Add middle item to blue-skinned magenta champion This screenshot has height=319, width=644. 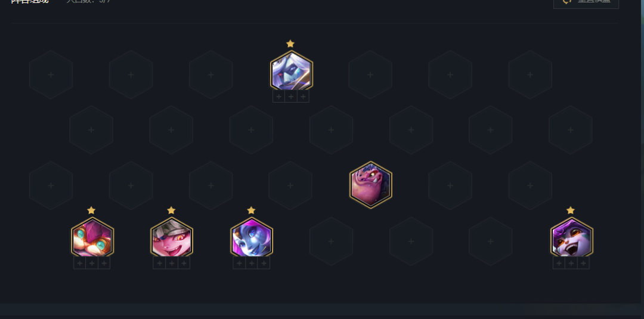252,263
